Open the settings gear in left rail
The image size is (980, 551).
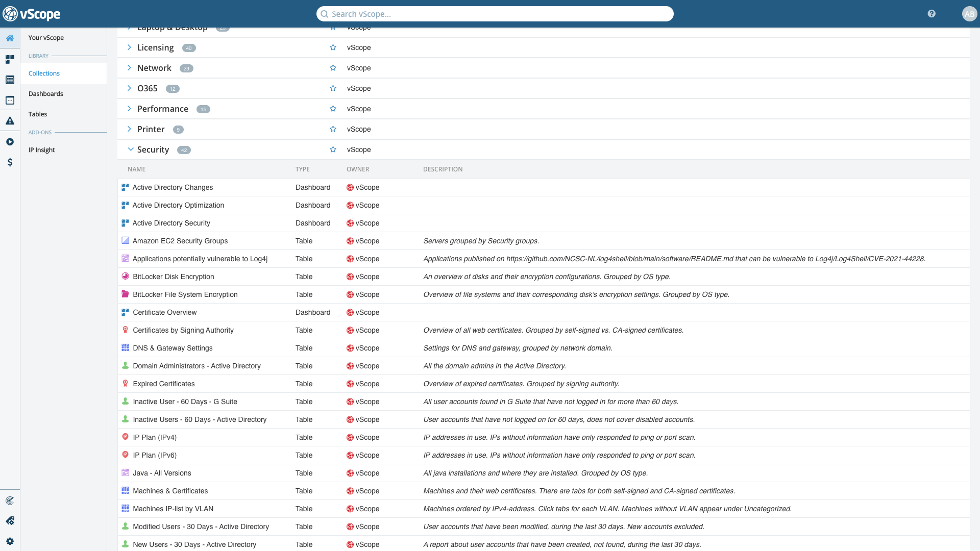click(x=10, y=541)
